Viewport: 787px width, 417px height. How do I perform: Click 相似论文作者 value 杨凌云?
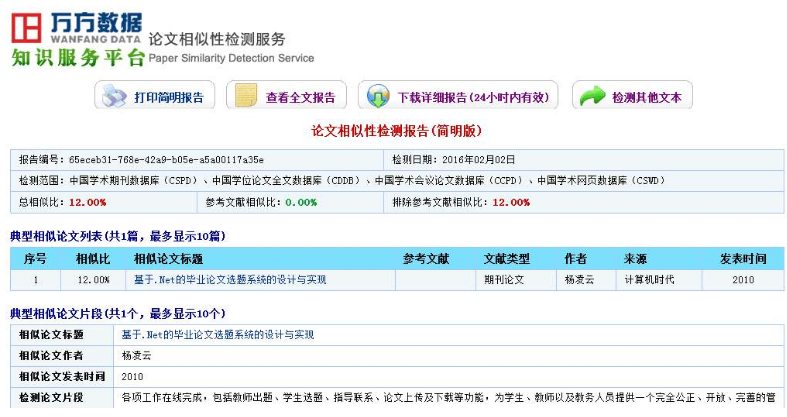click(x=137, y=356)
